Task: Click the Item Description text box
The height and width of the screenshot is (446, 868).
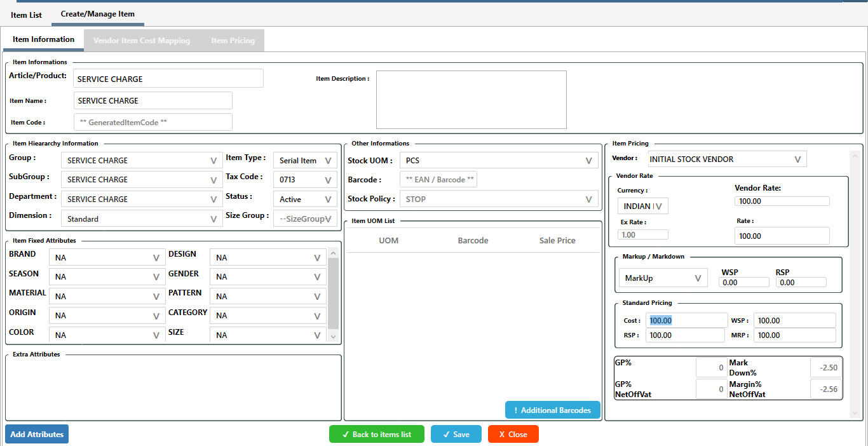Action: coord(471,100)
